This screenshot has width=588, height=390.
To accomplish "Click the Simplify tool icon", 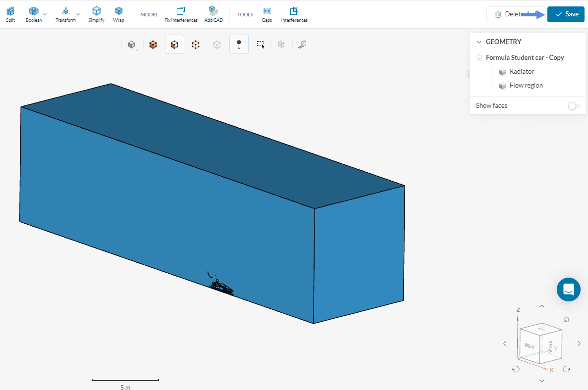I will point(96,14).
